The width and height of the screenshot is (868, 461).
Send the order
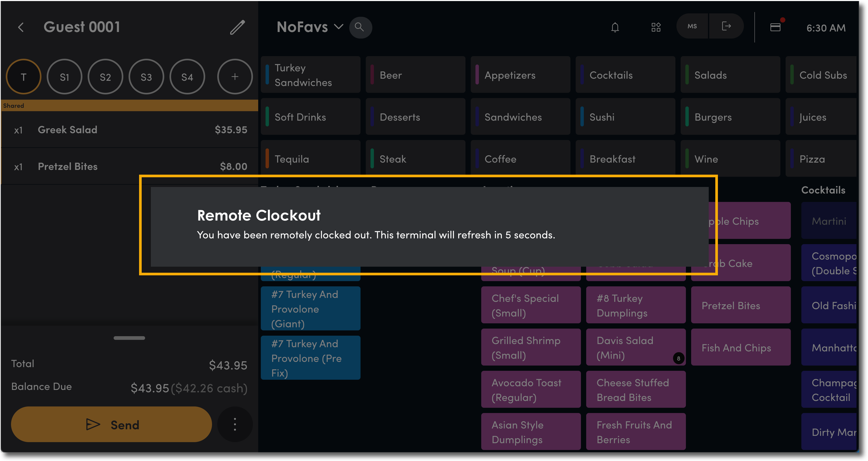click(x=112, y=424)
